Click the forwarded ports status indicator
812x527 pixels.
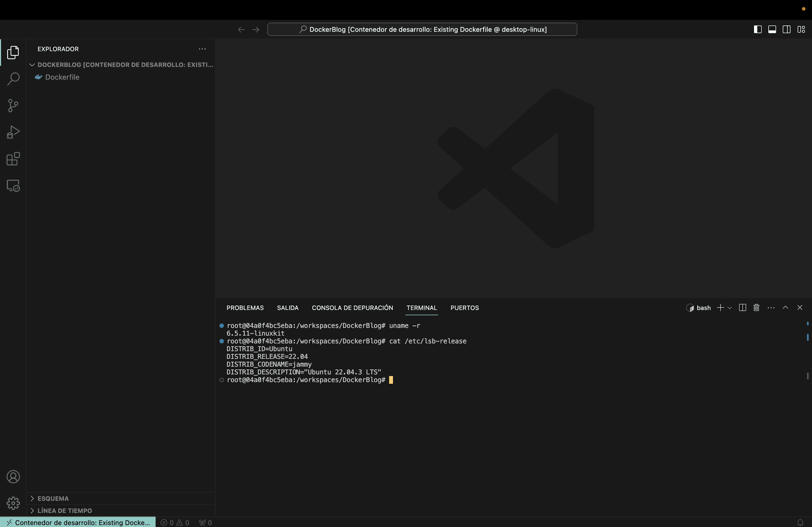205,522
